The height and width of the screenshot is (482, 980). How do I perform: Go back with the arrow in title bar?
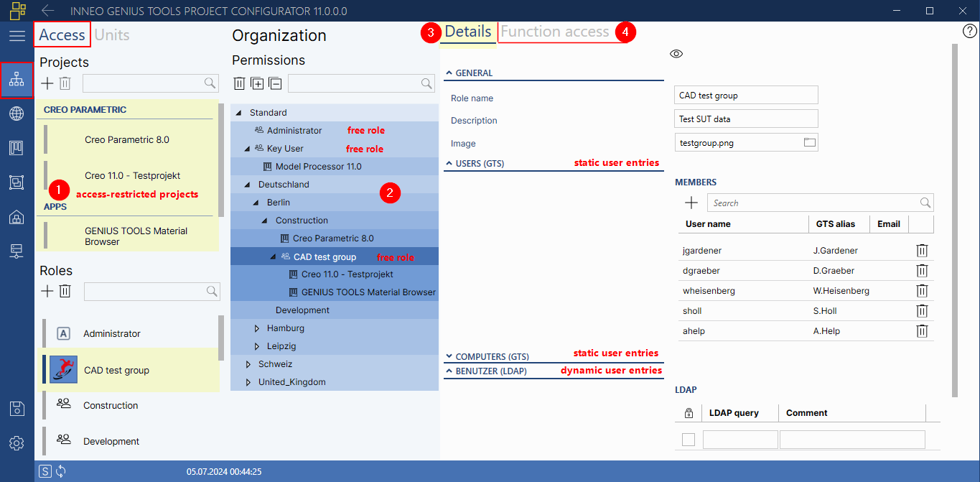tap(48, 11)
